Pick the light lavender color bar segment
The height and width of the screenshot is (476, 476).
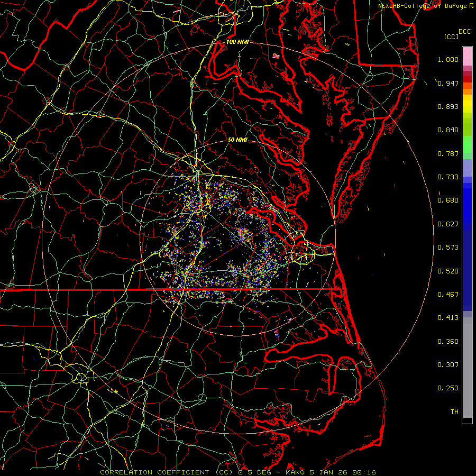(467, 168)
